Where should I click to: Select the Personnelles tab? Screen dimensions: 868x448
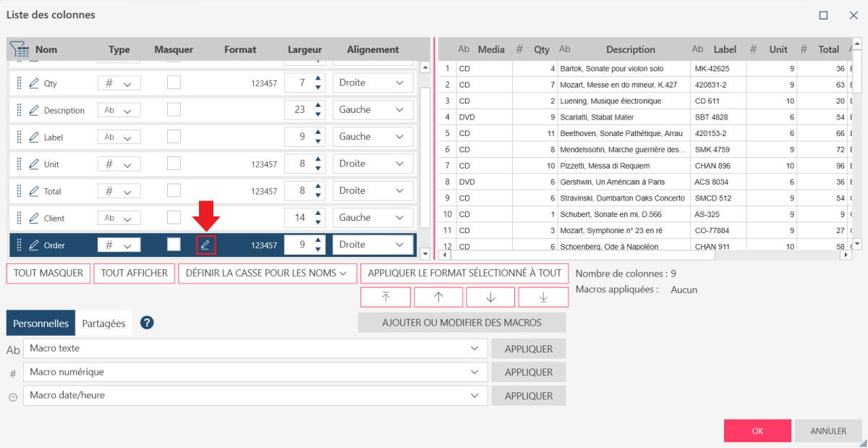41,324
